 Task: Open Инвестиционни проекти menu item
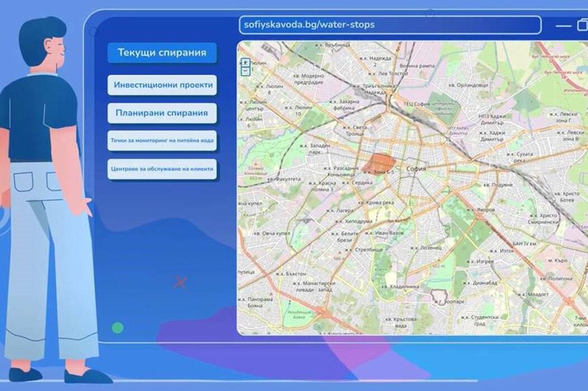(x=162, y=85)
